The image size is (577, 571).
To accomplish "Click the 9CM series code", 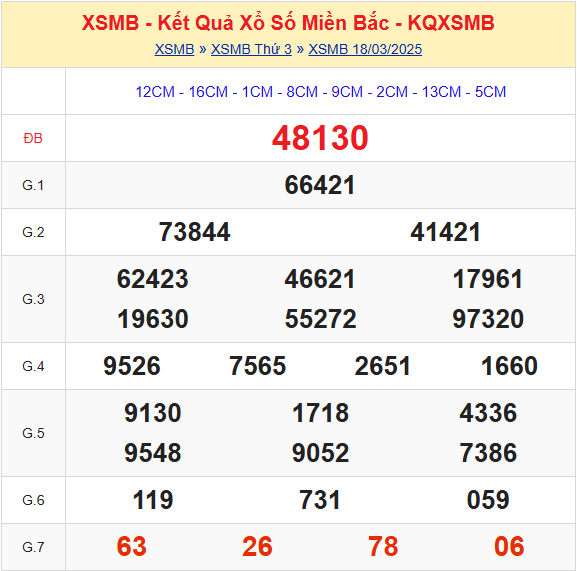I will (x=347, y=92).
